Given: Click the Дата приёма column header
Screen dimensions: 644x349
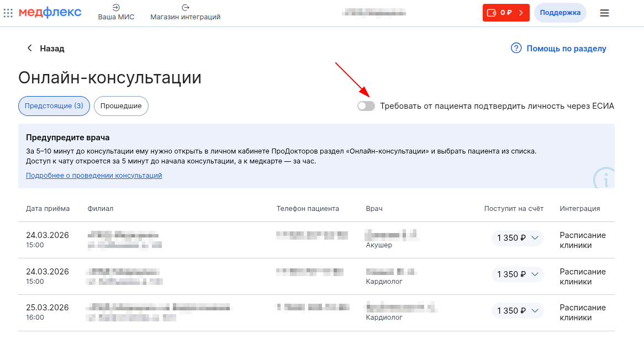Looking at the screenshot, I should pyautogui.click(x=48, y=209).
